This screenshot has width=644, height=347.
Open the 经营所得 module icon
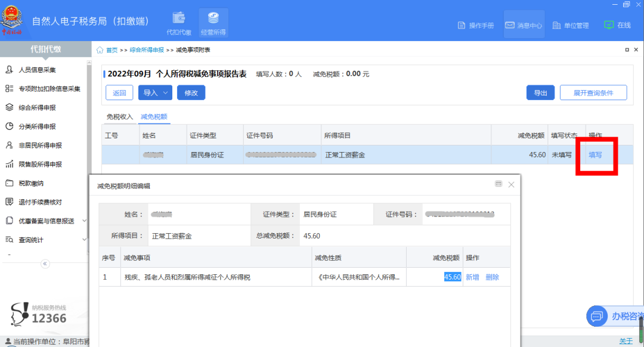(213, 23)
